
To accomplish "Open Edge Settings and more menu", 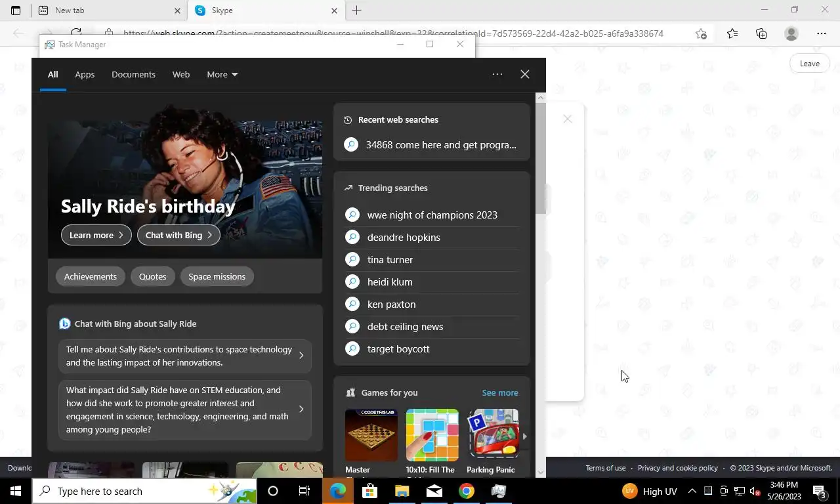I will [822, 33].
